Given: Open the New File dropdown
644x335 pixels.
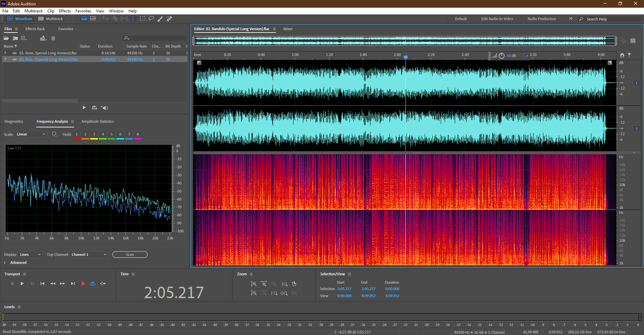Looking at the screenshot, I should pyautogui.click(x=24, y=38).
